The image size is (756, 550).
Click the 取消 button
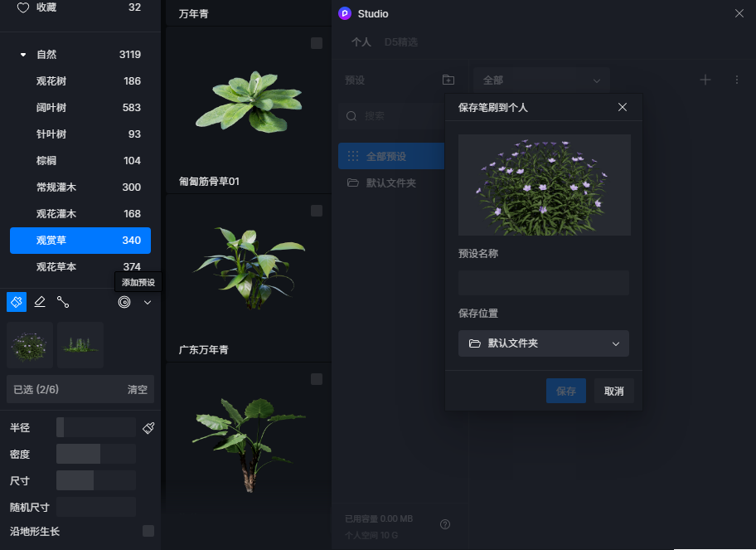pyautogui.click(x=613, y=391)
